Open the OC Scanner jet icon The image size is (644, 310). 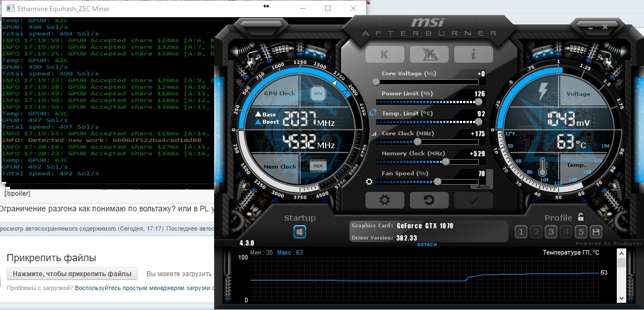click(x=429, y=54)
